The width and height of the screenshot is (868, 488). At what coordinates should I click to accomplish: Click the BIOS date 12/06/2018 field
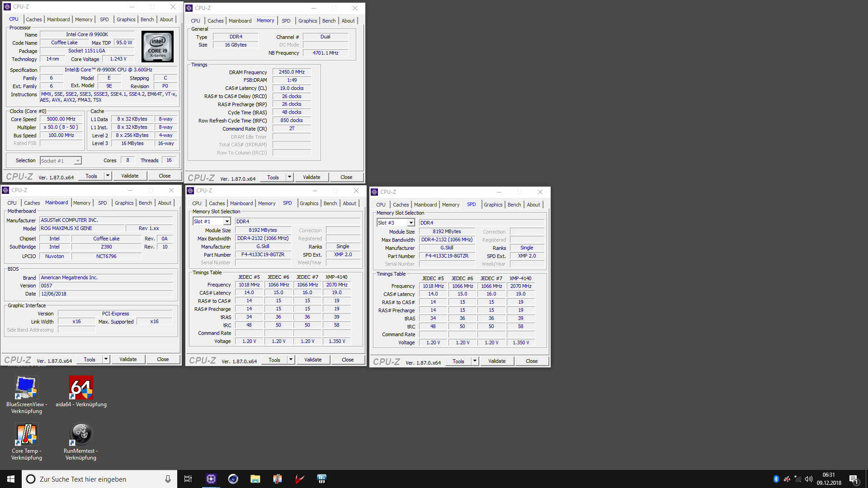106,294
